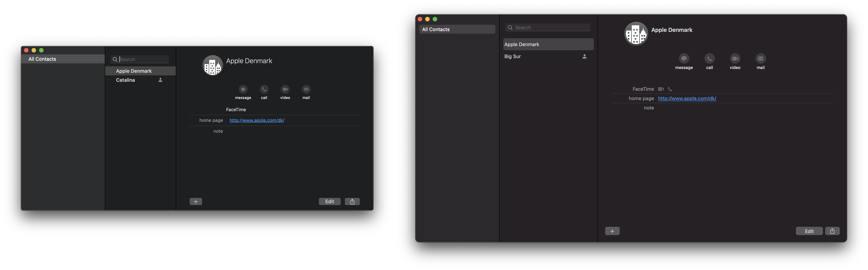Select All Contacts group in Big Sur window

[457, 29]
